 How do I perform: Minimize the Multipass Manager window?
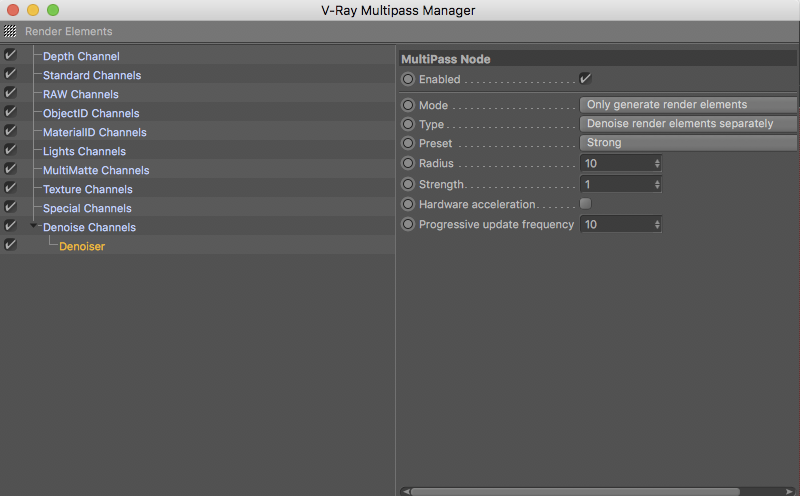[33, 10]
